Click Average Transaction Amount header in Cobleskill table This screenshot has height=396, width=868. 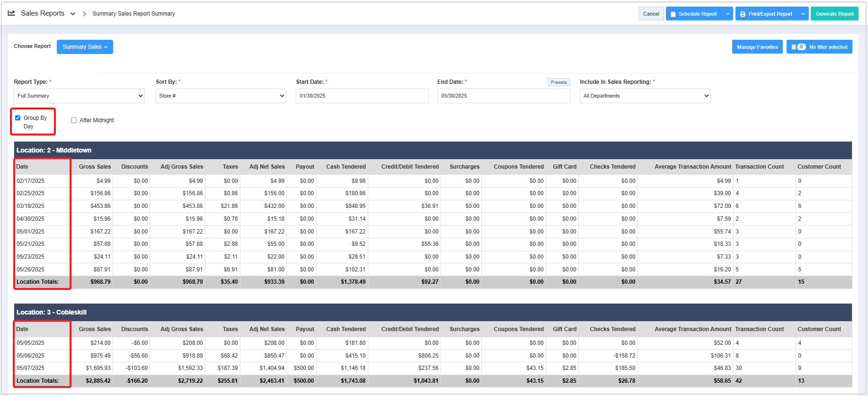693,329
